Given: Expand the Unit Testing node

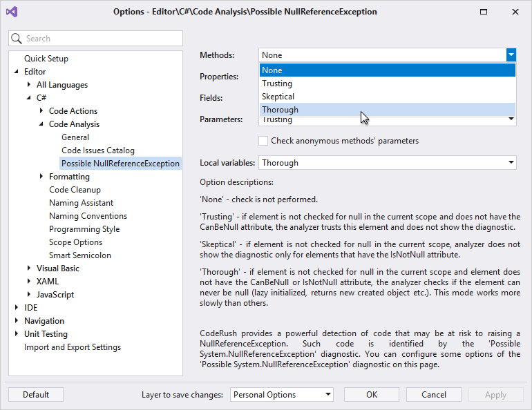Looking at the screenshot, I should click(17, 334).
